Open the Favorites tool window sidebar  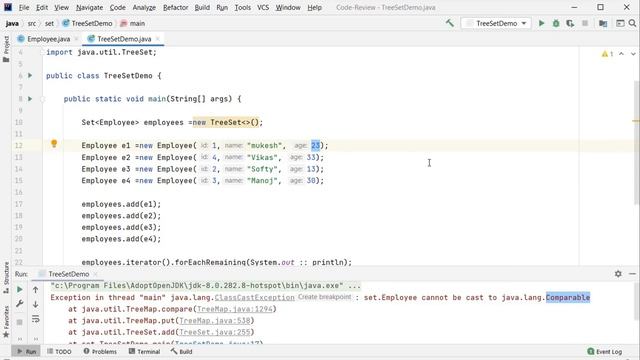(x=6, y=321)
